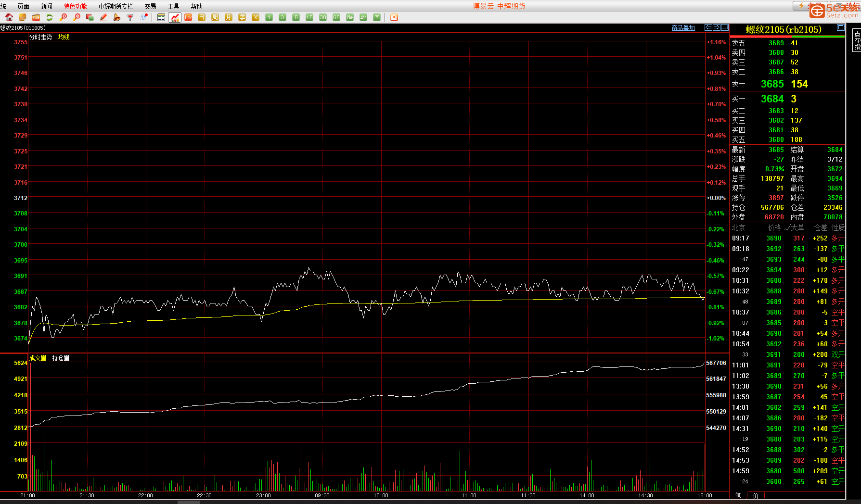Open the home page icon in the toolbar

coord(9,17)
